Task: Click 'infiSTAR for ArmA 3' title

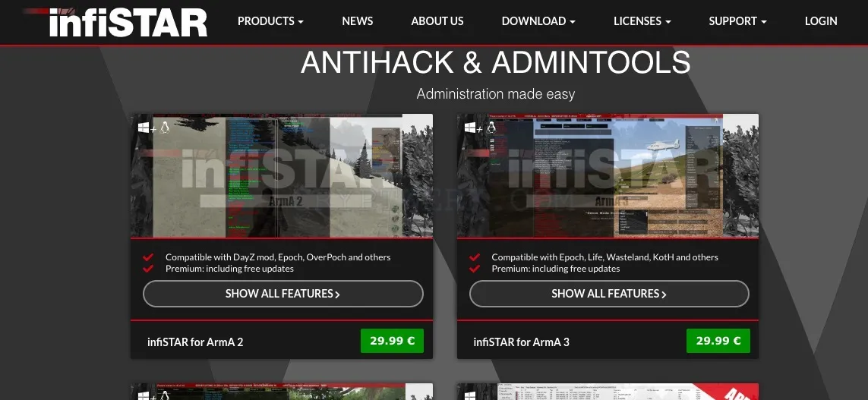Action: (521, 342)
